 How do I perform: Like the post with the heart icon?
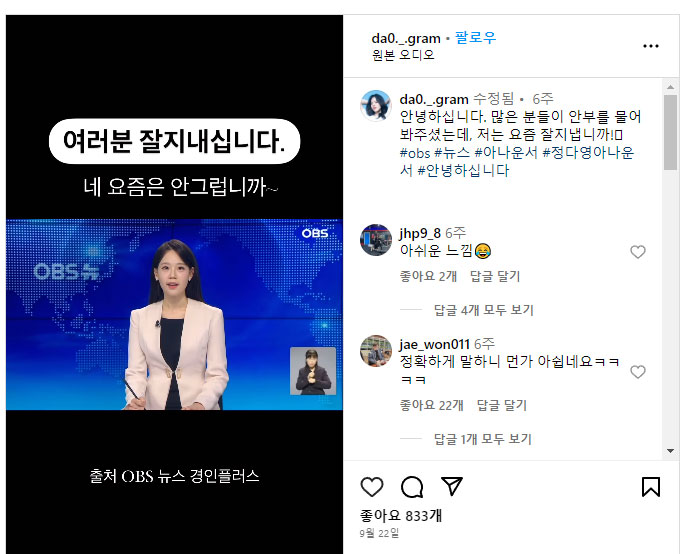372,487
